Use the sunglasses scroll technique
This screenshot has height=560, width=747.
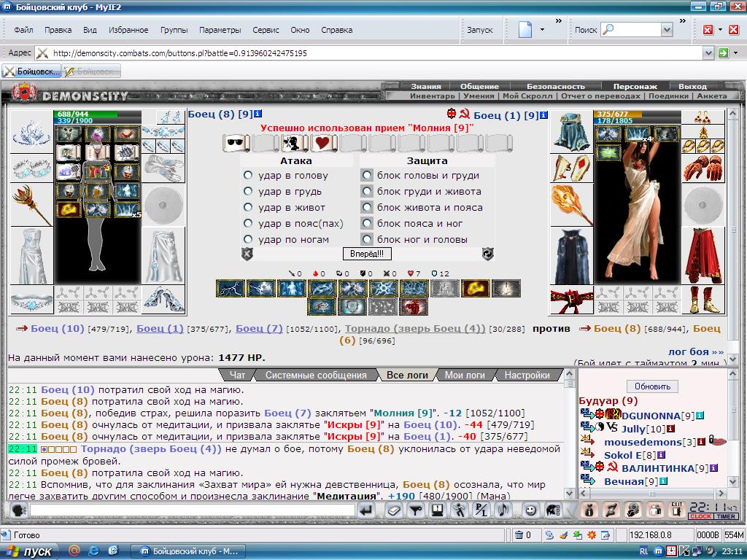[x=236, y=142]
